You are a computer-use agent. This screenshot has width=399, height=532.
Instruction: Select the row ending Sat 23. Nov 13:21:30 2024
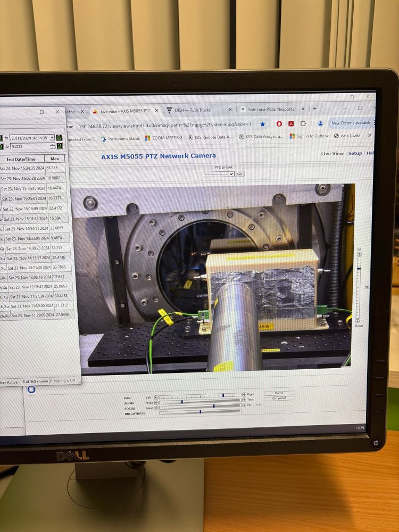36,268
